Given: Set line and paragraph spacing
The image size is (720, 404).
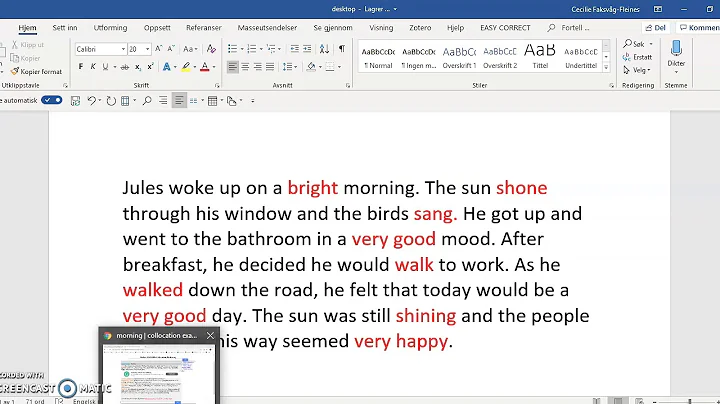Looking at the screenshot, I should coord(287,67).
